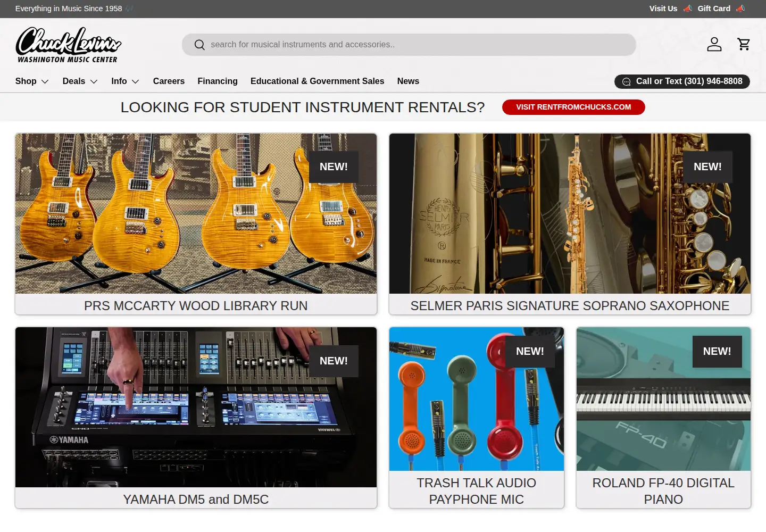Click the PRS McCarty Wood Library Run title
This screenshot has width=766, height=532.
[x=196, y=306]
